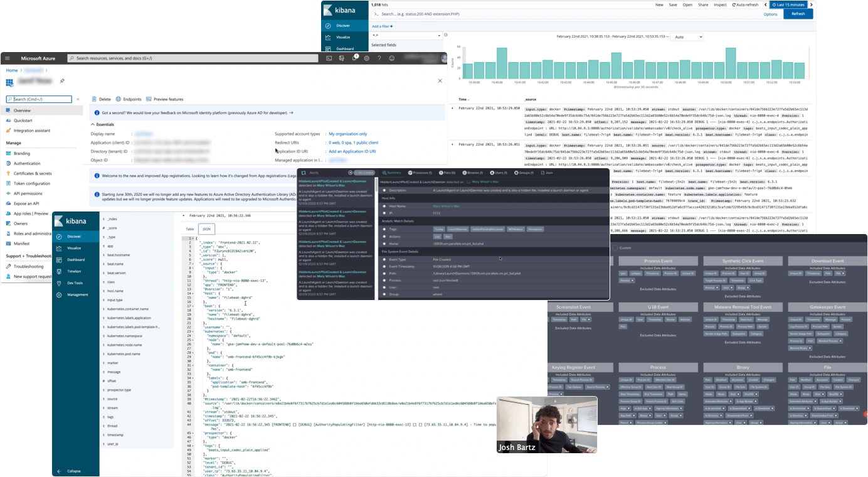Focus Azure global search resources box

point(192,58)
